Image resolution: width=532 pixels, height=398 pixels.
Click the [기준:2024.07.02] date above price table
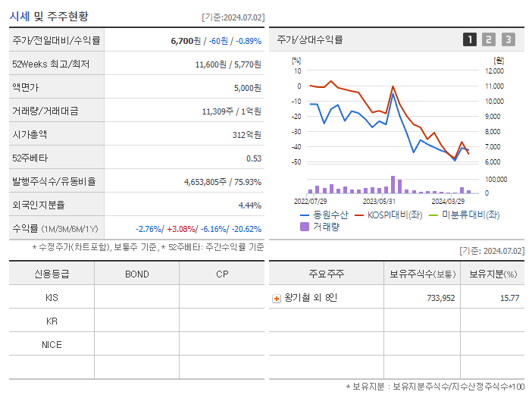click(x=233, y=17)
